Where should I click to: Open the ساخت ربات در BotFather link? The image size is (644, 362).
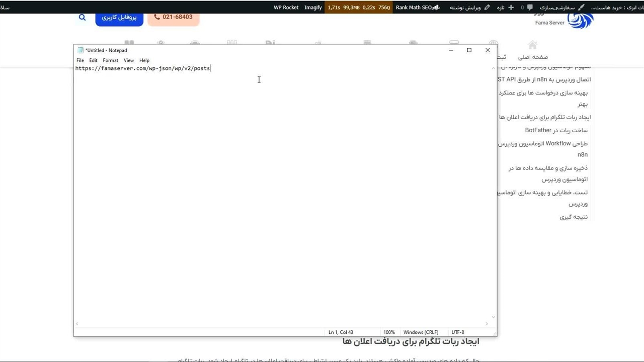tap(556, 130)
